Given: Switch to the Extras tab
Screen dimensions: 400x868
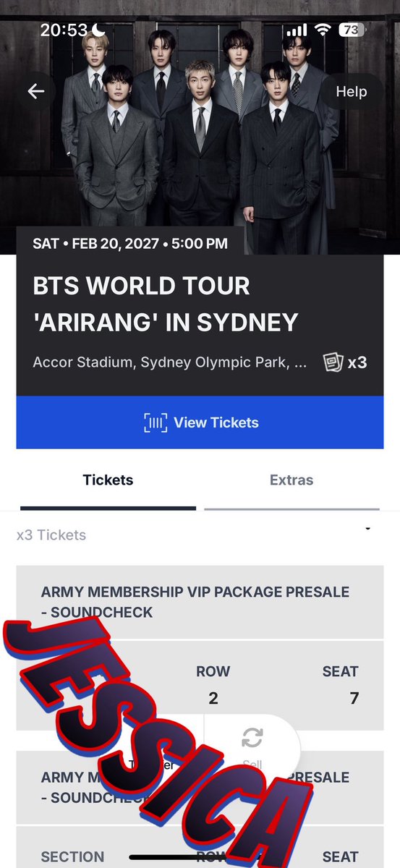Looking at the screenshot, I should pos(292,480).
